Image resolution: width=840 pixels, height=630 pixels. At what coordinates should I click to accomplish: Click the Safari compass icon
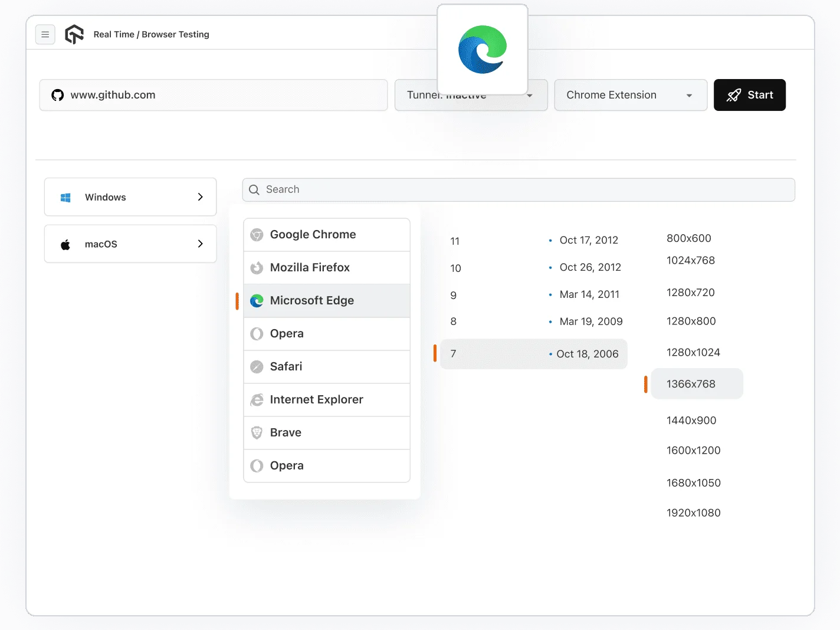257,367
